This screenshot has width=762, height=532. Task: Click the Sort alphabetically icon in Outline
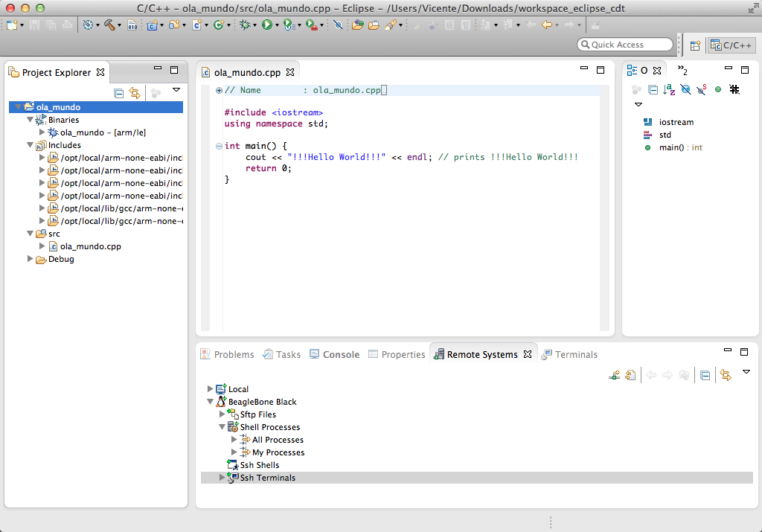pos(669,90)
